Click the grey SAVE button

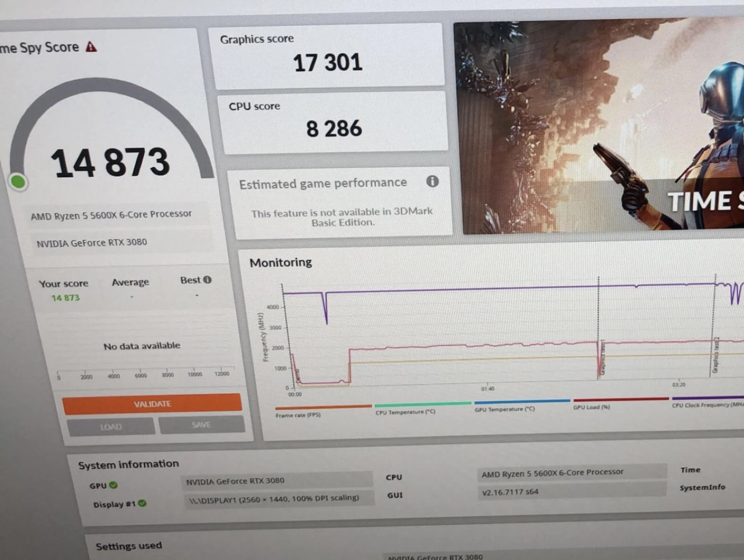coord(201,424)
